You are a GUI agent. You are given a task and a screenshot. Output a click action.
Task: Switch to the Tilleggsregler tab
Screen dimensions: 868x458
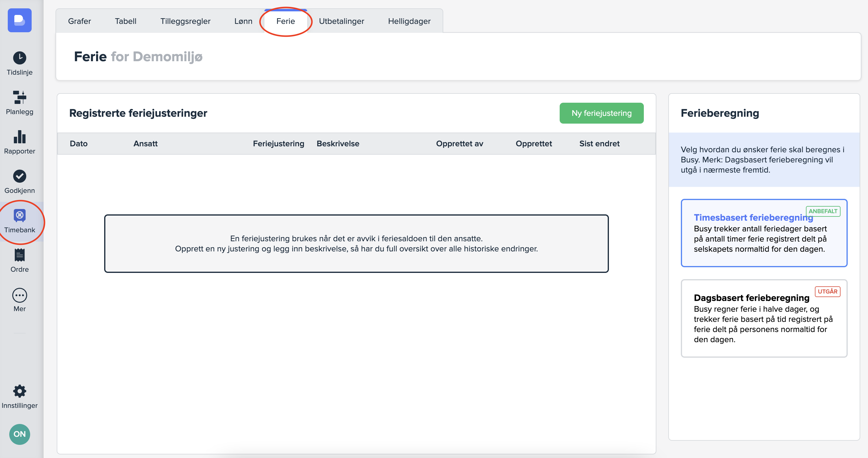(x=185, y=21)
